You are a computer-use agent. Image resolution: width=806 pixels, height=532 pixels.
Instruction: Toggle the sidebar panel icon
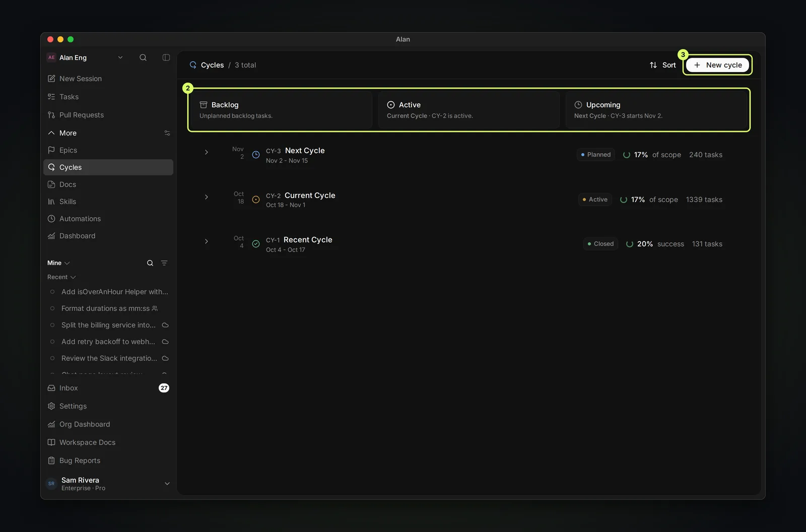coord(166,57)
